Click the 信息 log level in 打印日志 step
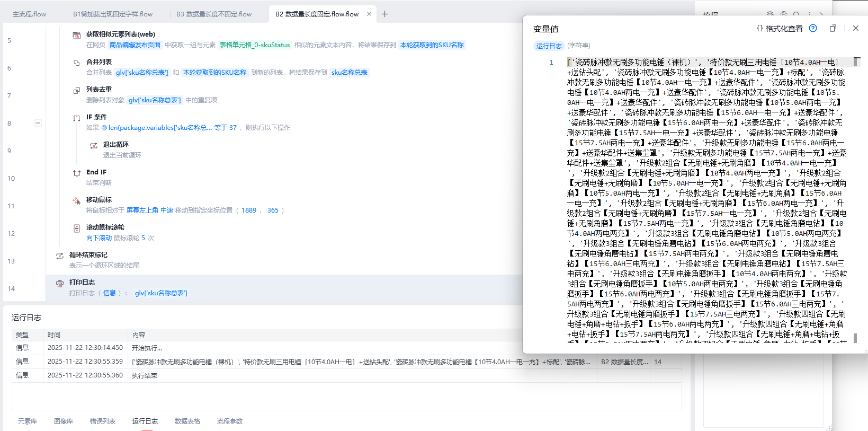The image size is (868, 431). pos(110,293)
